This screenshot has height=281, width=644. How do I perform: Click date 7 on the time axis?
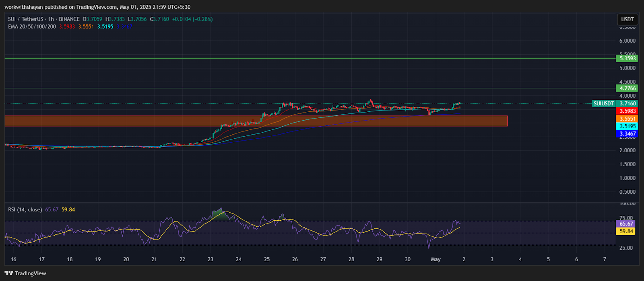(x=605, y=259)
